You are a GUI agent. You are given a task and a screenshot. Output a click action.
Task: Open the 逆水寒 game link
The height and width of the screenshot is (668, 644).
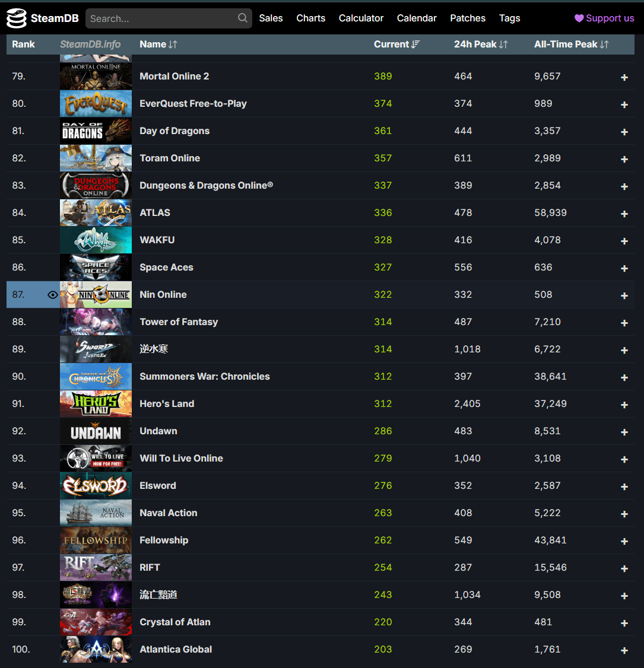pyautogui.click(x=154, y=349)
